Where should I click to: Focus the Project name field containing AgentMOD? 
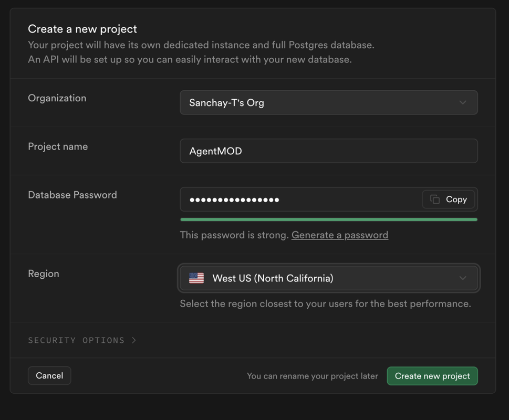tap(329, 151)
